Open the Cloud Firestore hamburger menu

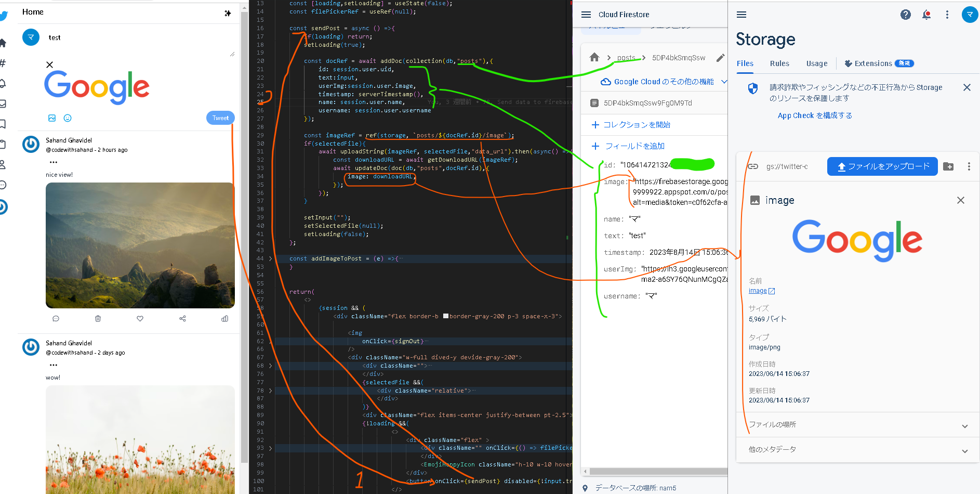point(586,15)
